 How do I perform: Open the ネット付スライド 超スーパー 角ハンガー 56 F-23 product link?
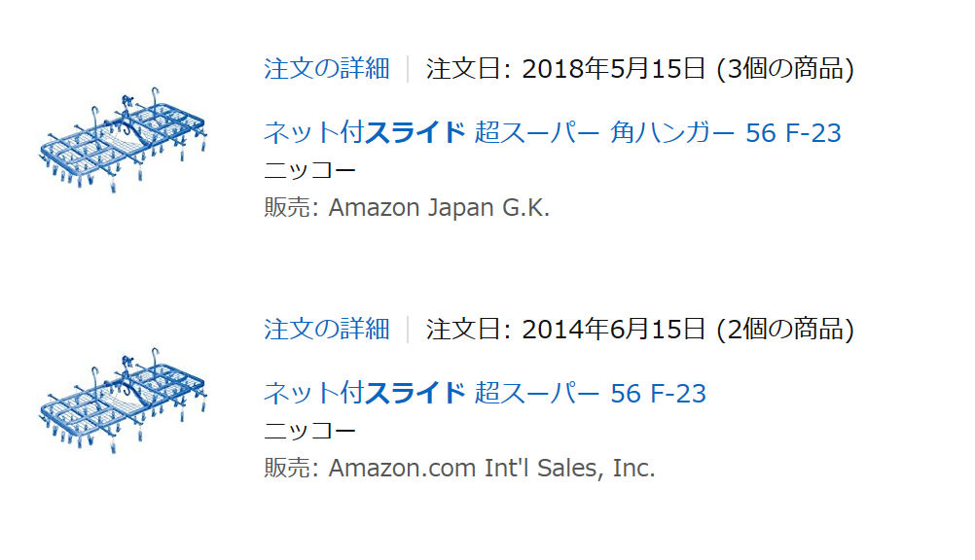pyautogui.click(x=552, y=132)
